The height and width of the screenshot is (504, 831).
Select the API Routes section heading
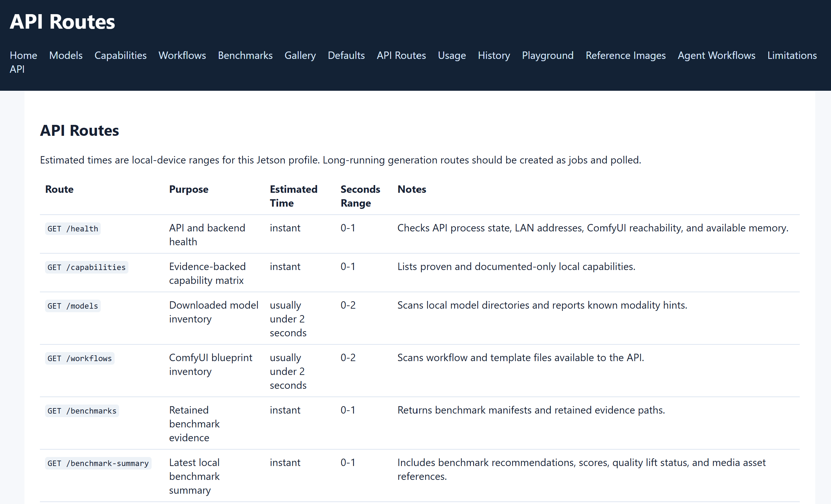79,130
